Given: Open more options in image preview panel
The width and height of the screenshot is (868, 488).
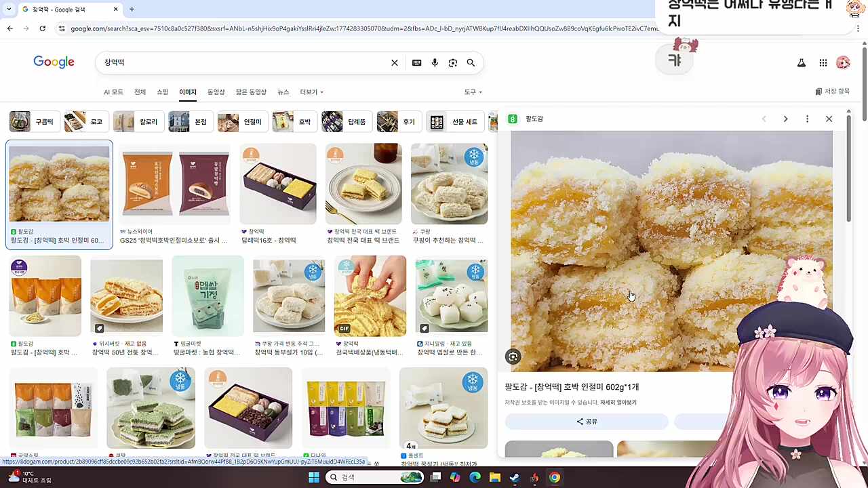Looking at the screenshot, I should pos(807,119).
